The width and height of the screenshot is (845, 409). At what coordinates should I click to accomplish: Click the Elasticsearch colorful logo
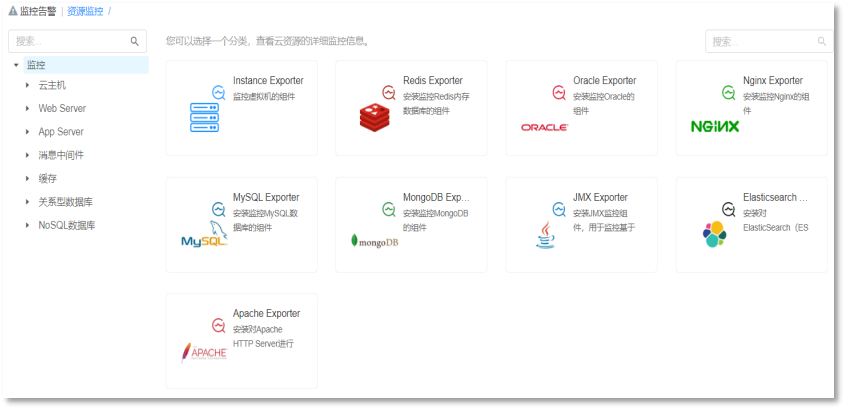[715, 234]
